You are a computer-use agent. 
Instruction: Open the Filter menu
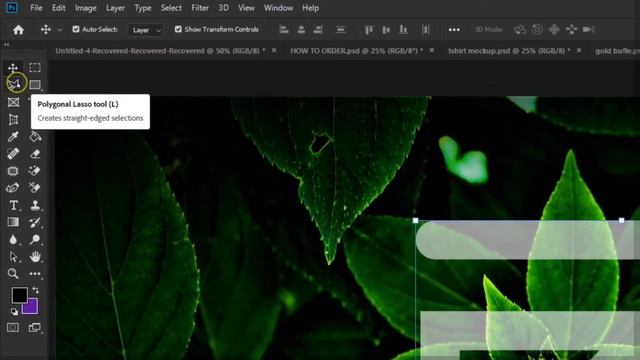[x=200, y=8]
